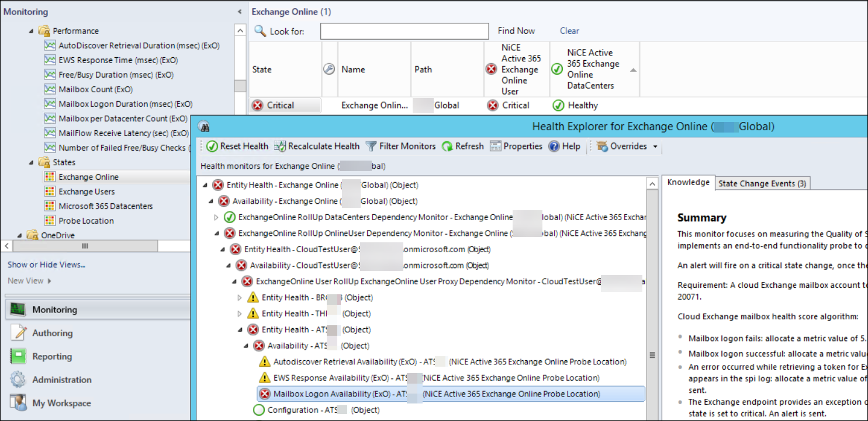Switch to the Reporting workspace
This screenshot has width=868, height=421.
click(53, 356)
